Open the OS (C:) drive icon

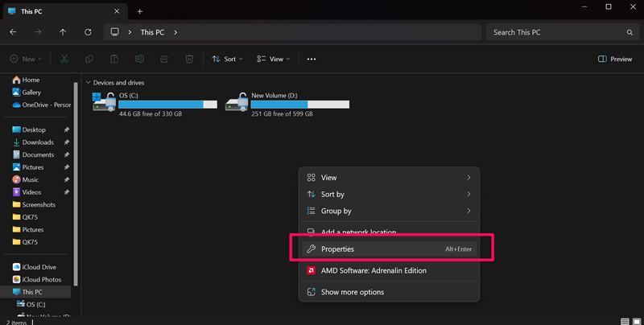104,102
